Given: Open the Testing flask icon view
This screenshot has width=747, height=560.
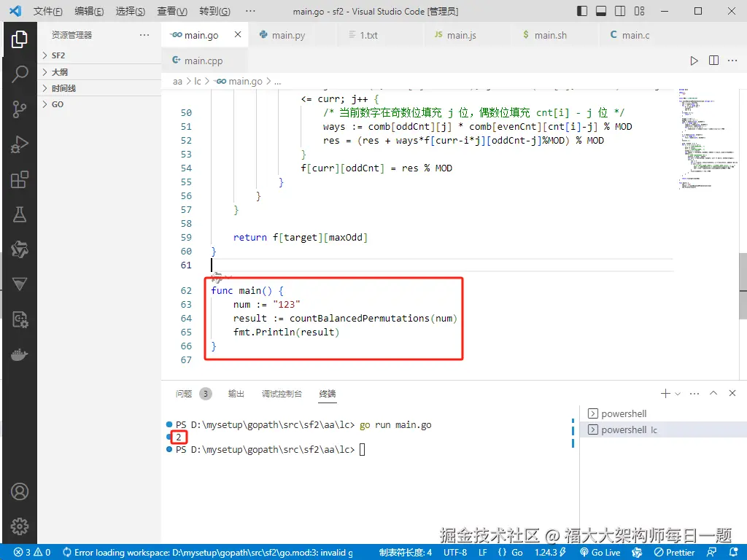Looking at the screenshot, I should 20,214.
